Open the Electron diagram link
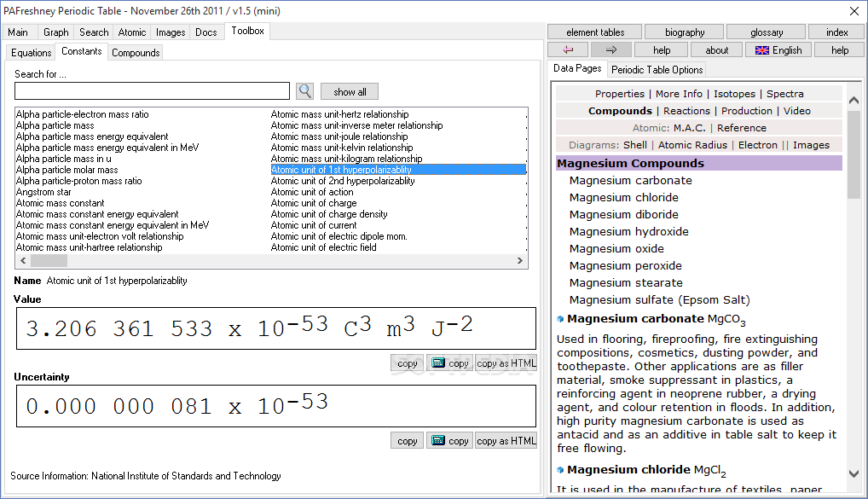The width and height of the screenshot is (868, 499). coord(757,144)
